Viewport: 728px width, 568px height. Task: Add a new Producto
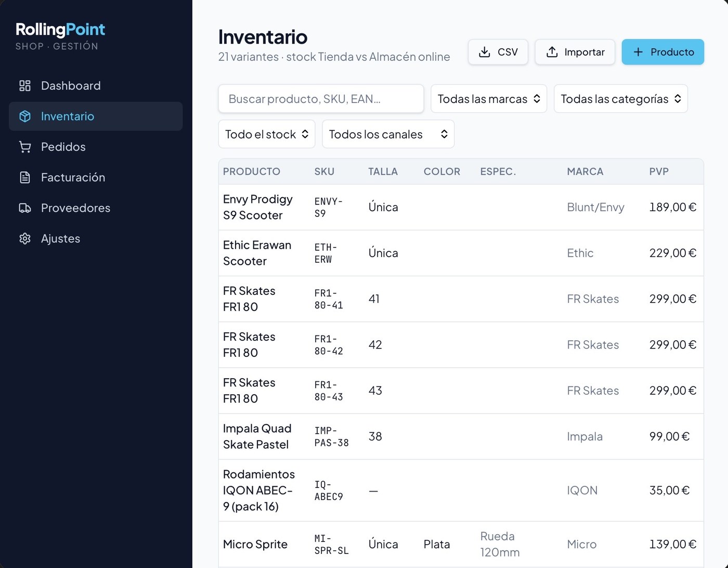tap(663, 52)
